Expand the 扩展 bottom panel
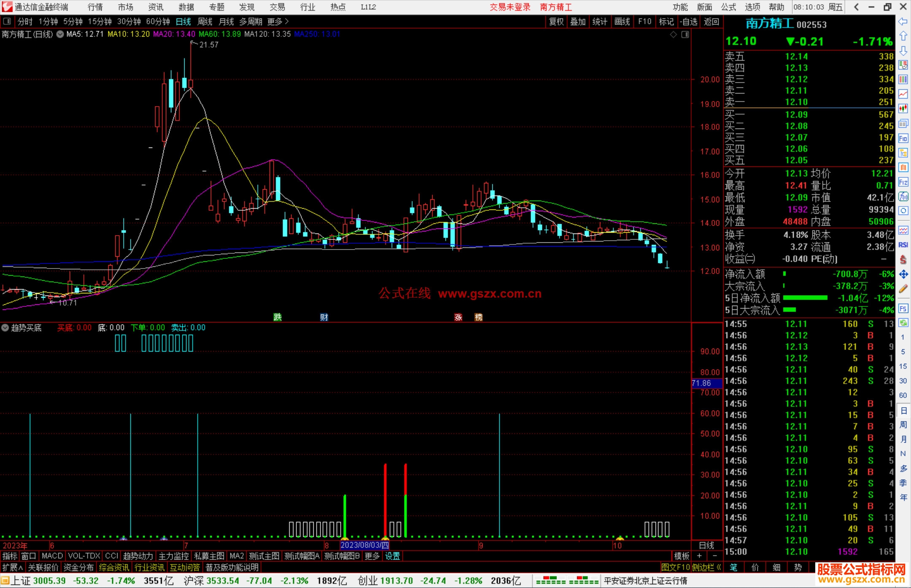This screenshot has height=588, width=911. click(12, 567)
